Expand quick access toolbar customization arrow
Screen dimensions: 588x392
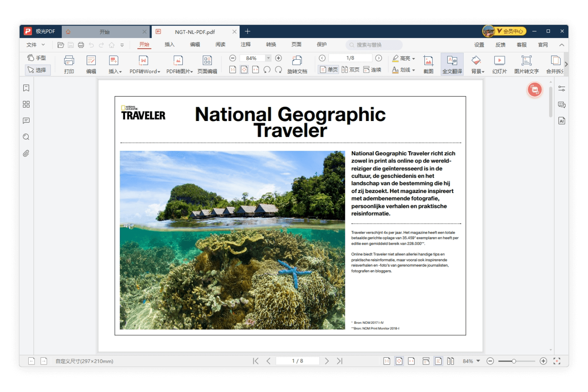point(122,45)
